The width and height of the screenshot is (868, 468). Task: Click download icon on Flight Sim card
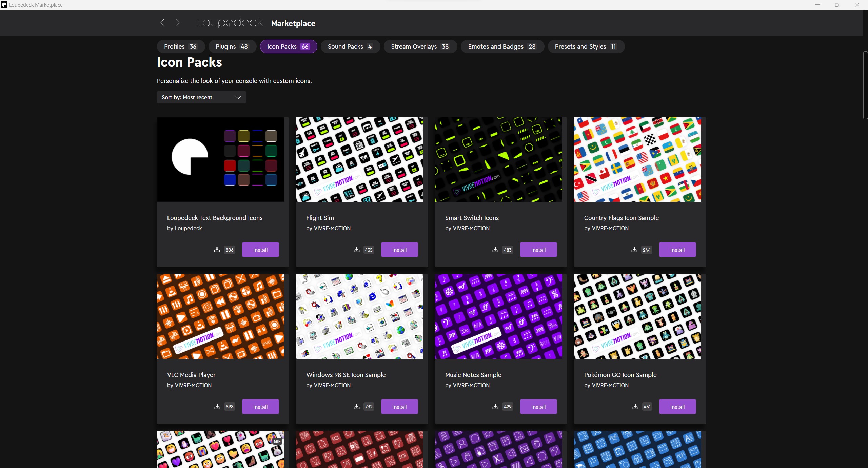pos(357,250)
